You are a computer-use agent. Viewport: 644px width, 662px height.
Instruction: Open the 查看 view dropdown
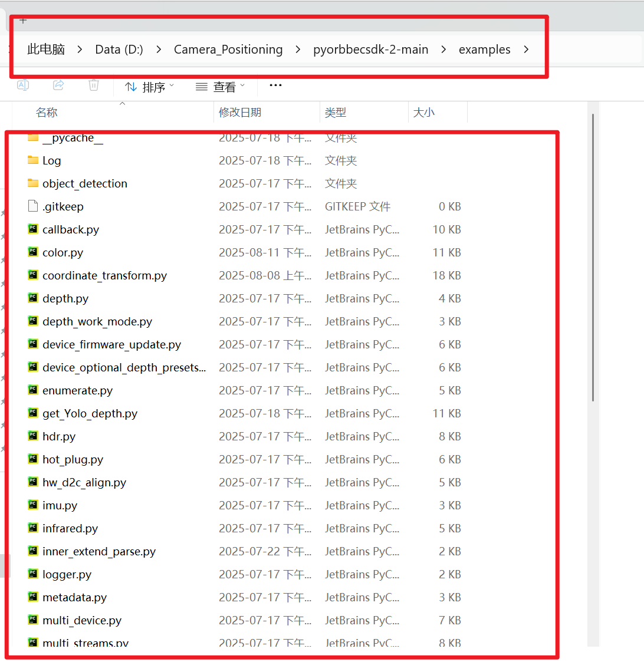[x=219, y=85]
